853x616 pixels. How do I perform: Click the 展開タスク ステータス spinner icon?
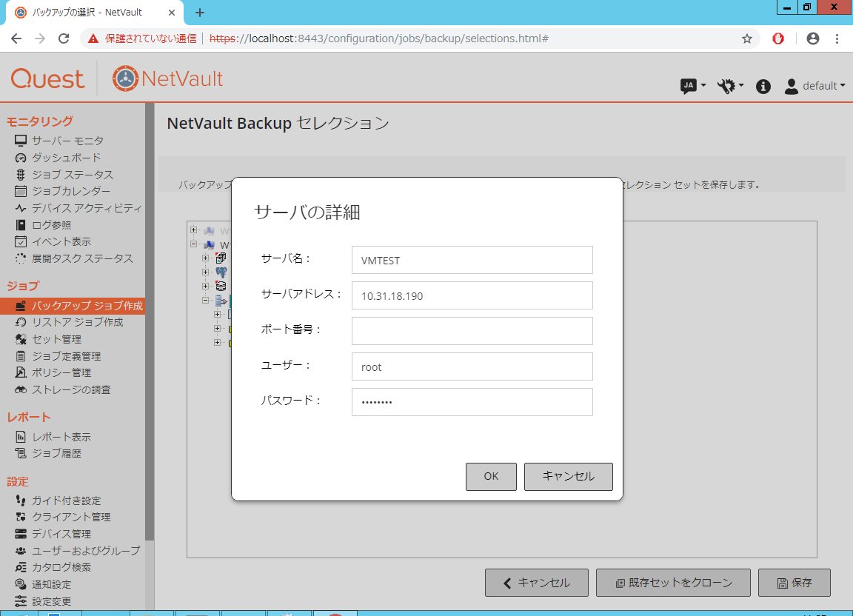tap(21, 258)
